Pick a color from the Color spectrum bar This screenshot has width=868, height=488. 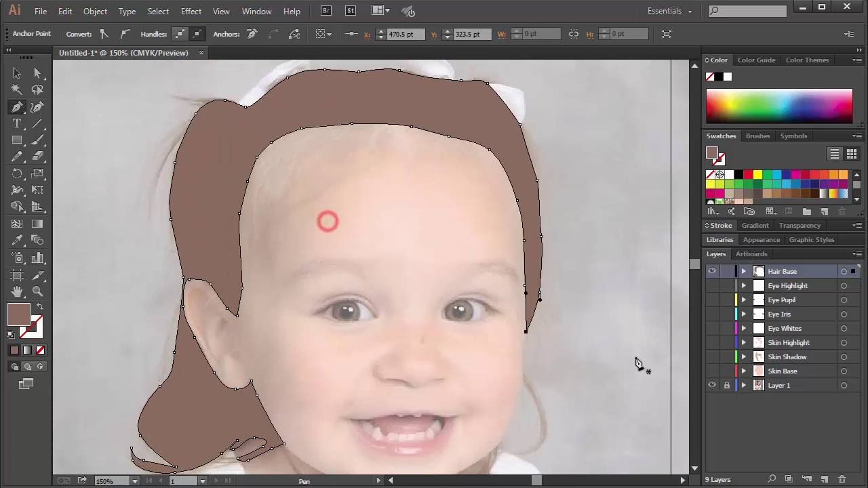coord(779,106)
